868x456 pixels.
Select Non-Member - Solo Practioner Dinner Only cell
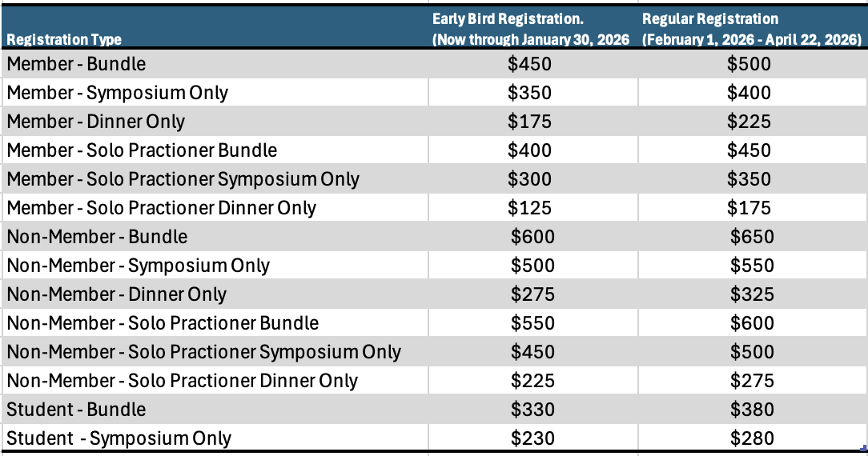183,381
